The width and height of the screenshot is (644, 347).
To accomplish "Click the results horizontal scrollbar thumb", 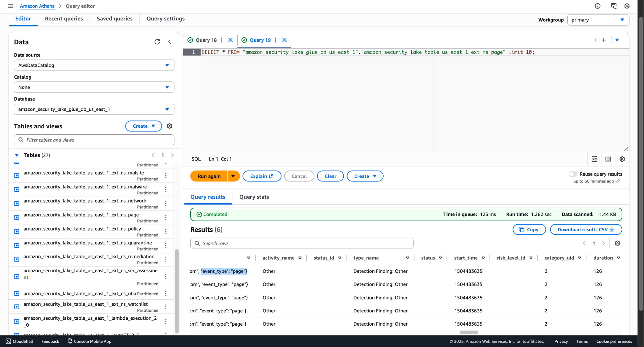I will coord(469,332).
